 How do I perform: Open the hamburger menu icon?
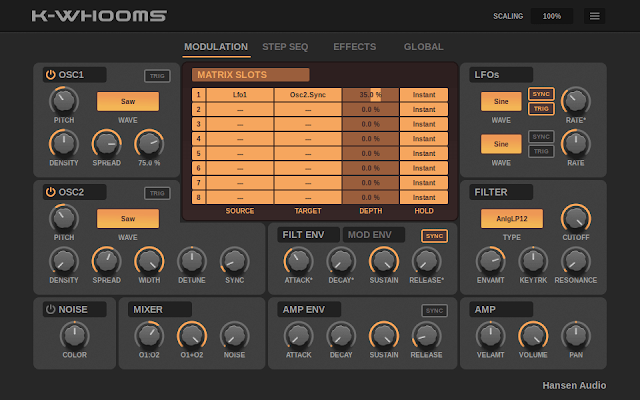(x=594, y=16)
